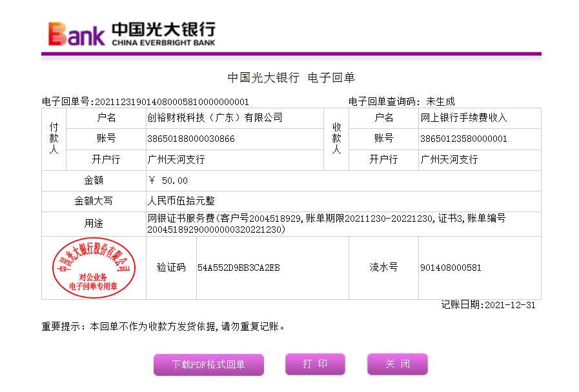Click the orange and purple Bank logo icon
Viewport: 579px width, 392px height.
click(x=76, y=34)
